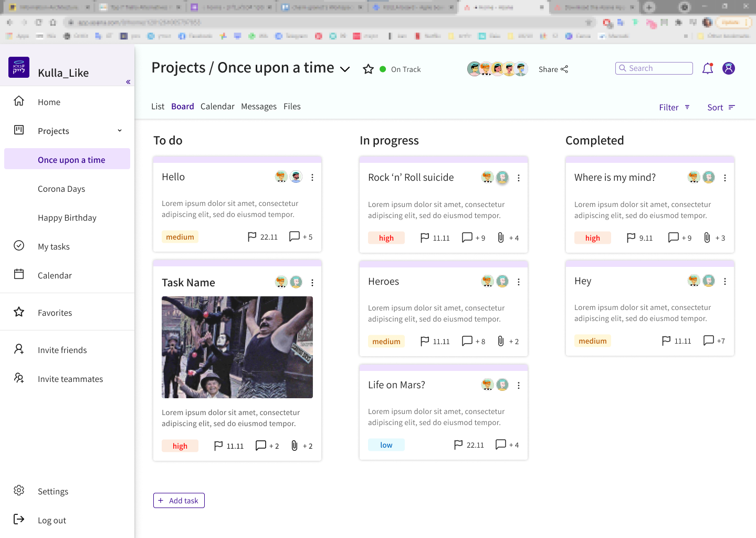Collapse the sidebar with double chevron
Viewport: 756px width, 538px height.
point(128,82)
